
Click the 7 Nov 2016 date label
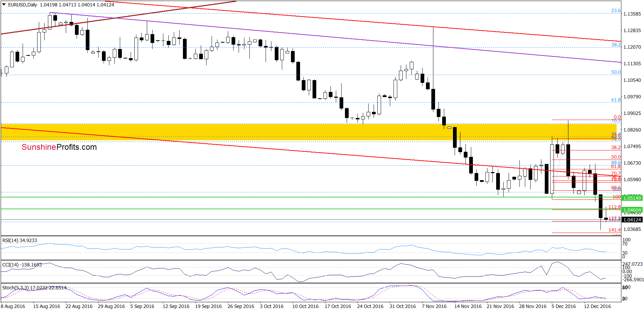434,306
